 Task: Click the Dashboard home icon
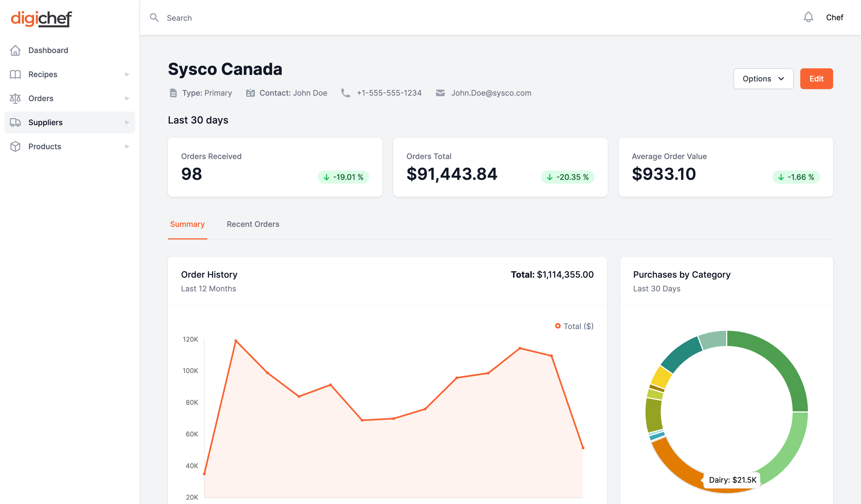point(15,50)
